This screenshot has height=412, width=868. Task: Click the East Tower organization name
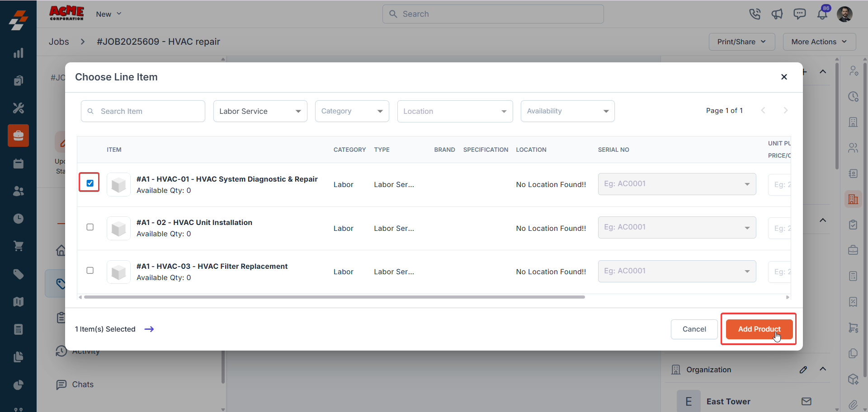point(728,402)
